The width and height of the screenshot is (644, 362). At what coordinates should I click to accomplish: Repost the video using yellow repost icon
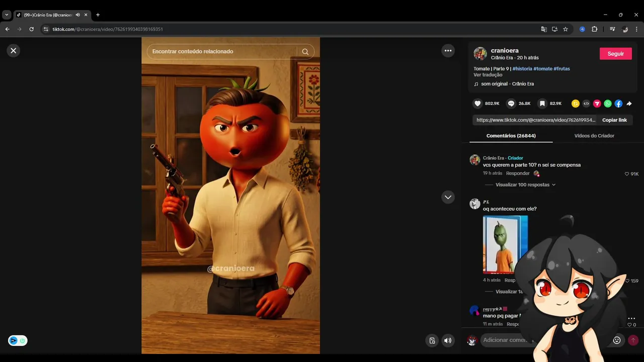(576, 104)
